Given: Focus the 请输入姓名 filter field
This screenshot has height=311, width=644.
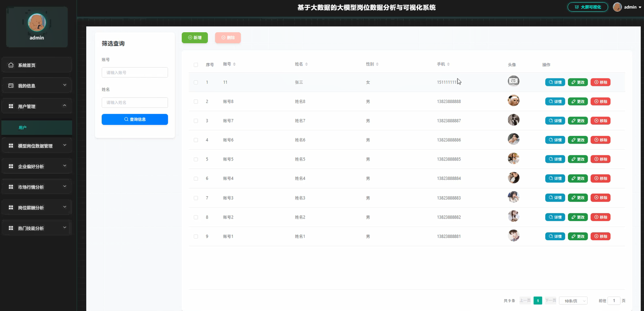Looking at the screenshot, I should [x=135, y=103].
